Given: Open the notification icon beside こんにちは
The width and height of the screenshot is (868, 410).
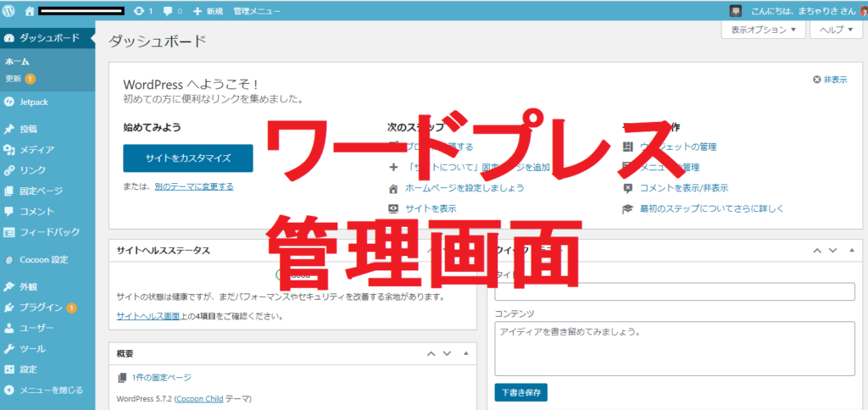Looking at the screenshot, I should click(735, 11).
